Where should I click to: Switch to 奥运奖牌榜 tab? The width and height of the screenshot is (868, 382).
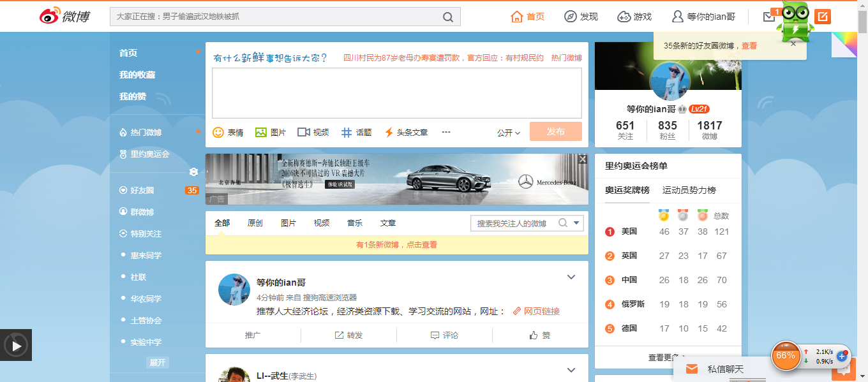click(x=627, y=190)
